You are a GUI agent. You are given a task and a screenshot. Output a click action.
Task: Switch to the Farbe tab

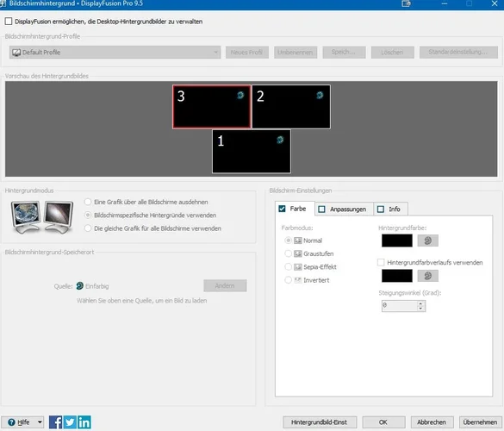click(x=295, y=209)
